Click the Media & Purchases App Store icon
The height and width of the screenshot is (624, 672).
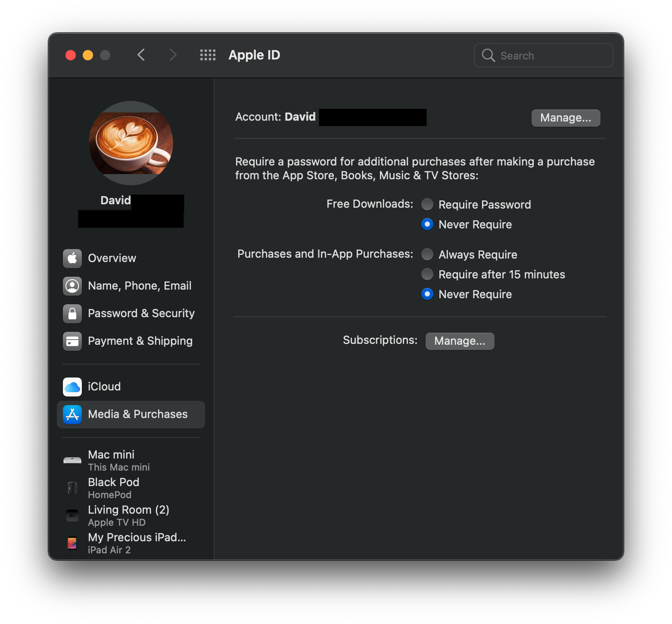click(x=72, y=414)
